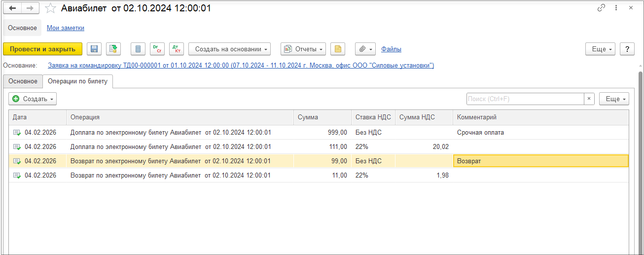The height and width of the screenshot is (255, 644).
Task: Add document to favorites with star icon
Action: [50, 8]
